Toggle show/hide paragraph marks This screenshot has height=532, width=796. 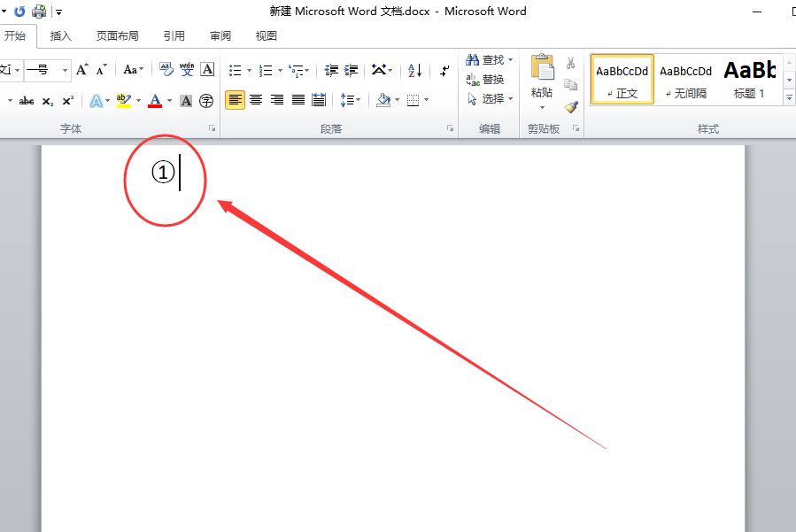[444, 70]
